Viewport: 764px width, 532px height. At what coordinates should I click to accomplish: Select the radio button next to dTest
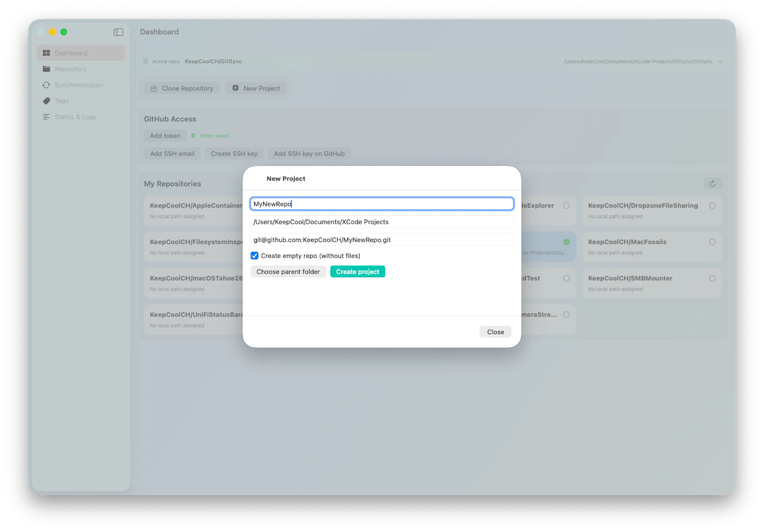pos(566,278)
